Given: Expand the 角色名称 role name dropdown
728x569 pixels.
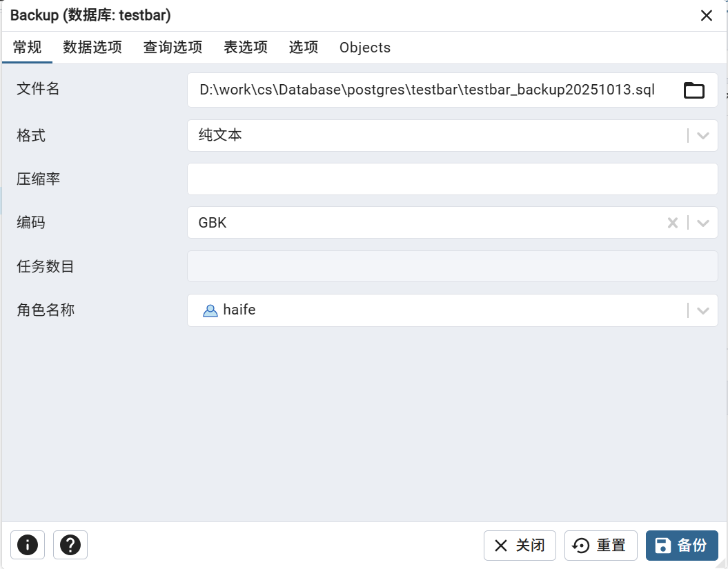Looking at the screenshot, I should [703, 310].
